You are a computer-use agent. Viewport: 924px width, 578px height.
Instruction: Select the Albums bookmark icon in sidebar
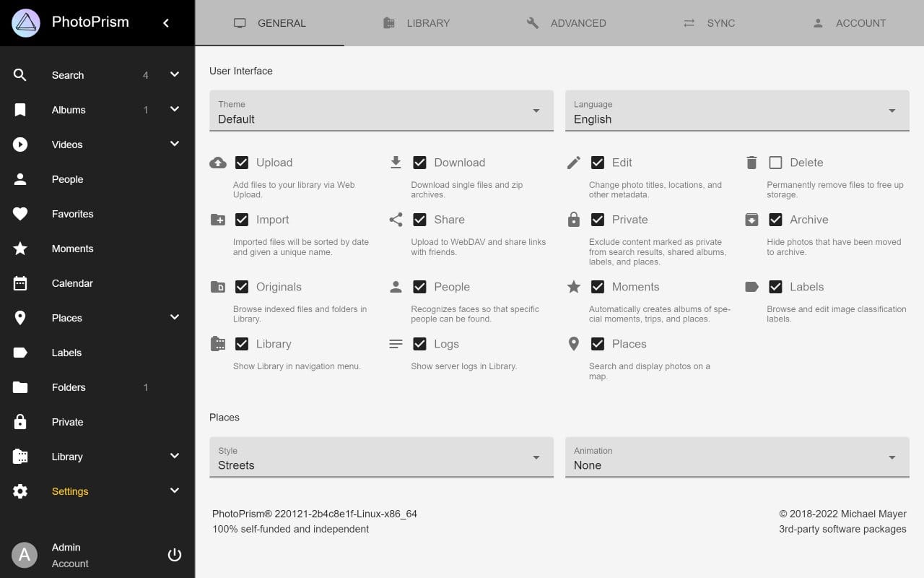click(x=19, y=109)
